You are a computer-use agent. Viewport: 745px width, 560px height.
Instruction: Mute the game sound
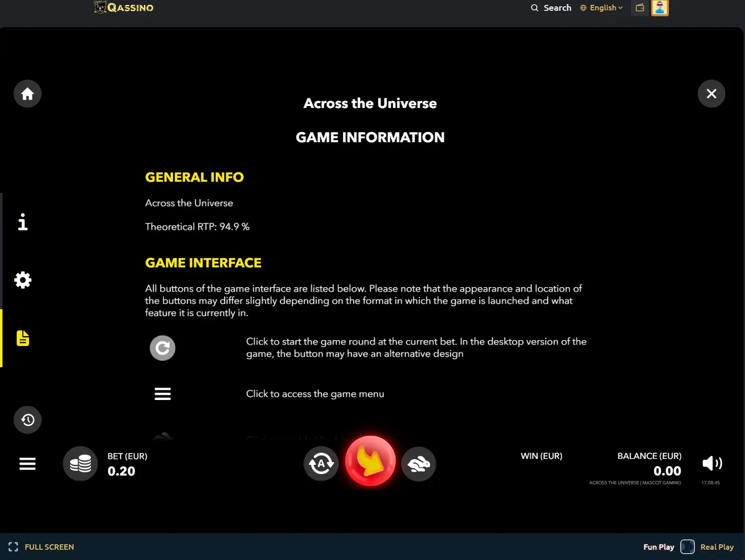[x=712, y=463]
